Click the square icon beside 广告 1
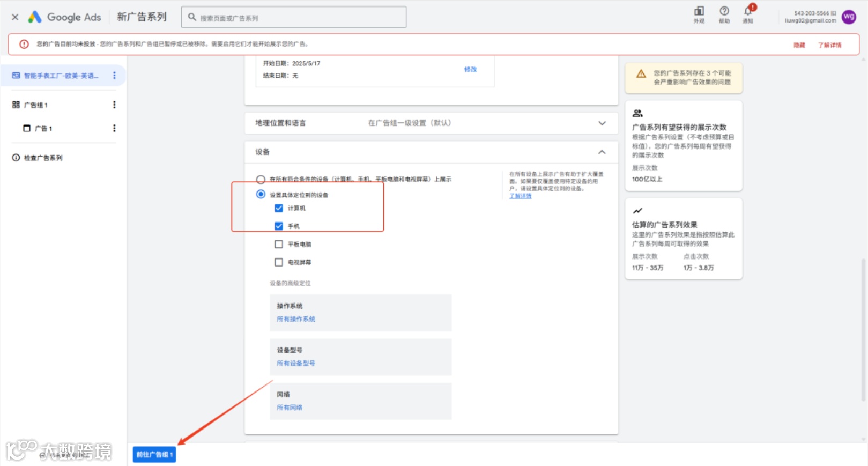This screenshot has height=466, width=868. coord(27,128)
